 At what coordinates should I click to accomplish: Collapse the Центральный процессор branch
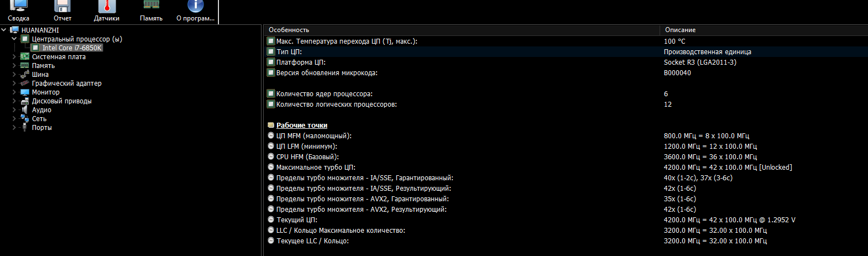point(14,39)
